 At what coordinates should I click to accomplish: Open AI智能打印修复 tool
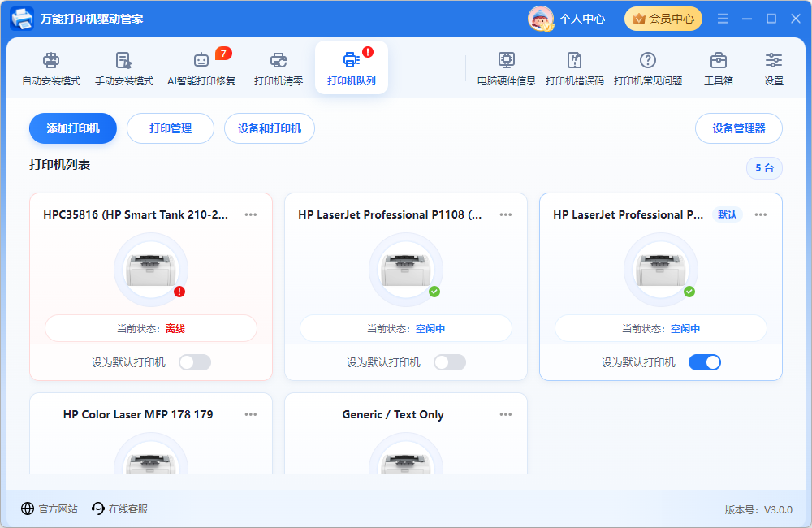(201, 69)
